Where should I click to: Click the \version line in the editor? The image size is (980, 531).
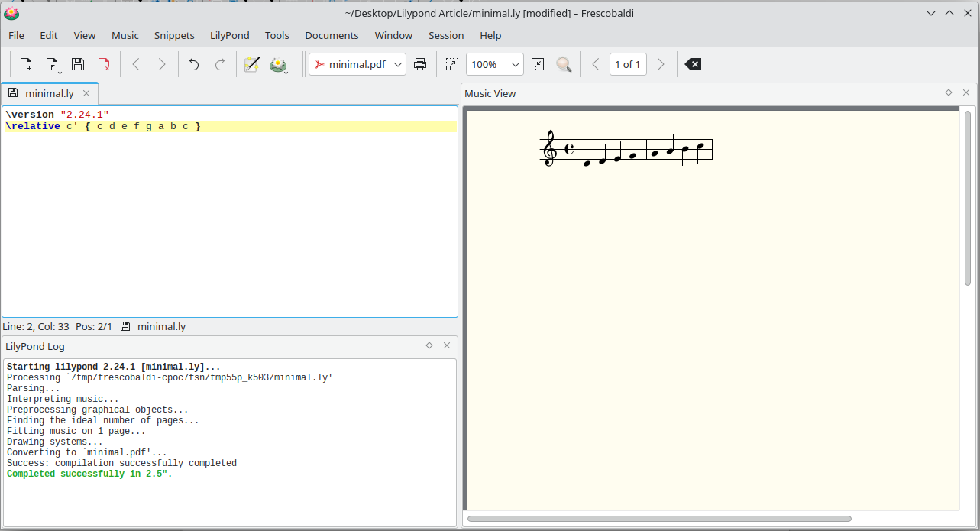coord(57,115)
